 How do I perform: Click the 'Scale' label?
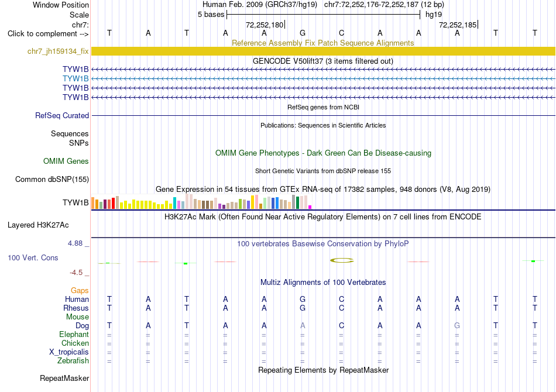click(x=79, y=15)
